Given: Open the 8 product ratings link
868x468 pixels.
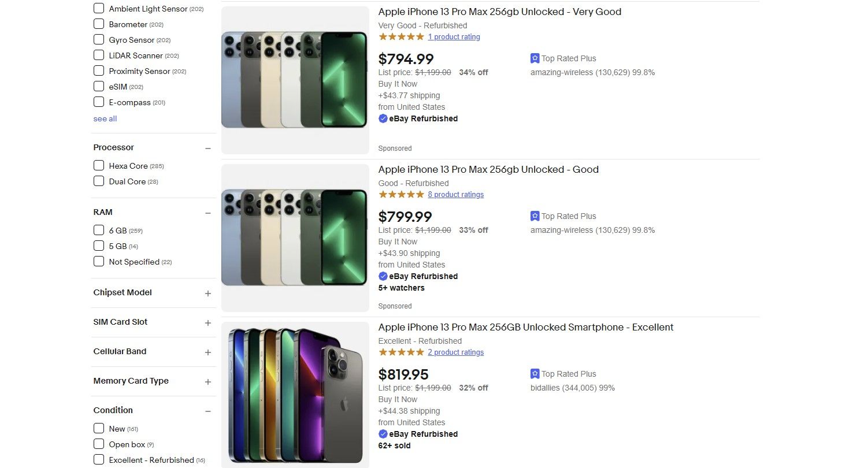Looking at the screenshot, I should (x=456, y=194).
